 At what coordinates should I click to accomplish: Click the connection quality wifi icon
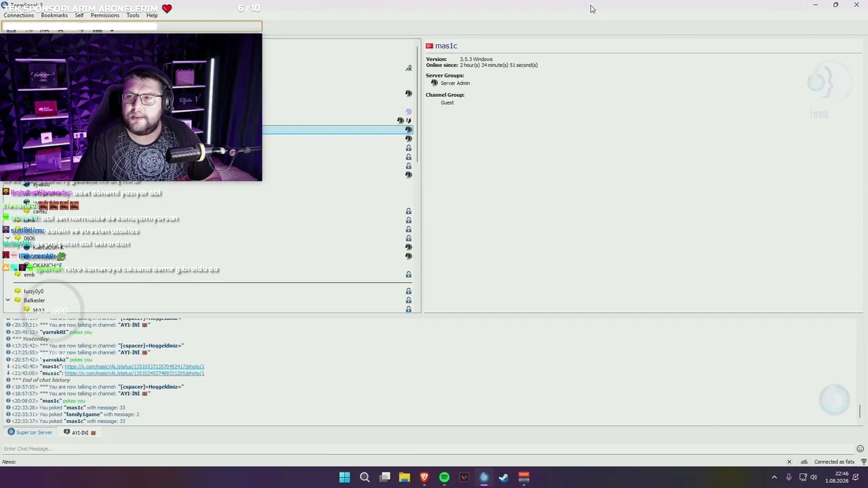click(x=863, y=462)
